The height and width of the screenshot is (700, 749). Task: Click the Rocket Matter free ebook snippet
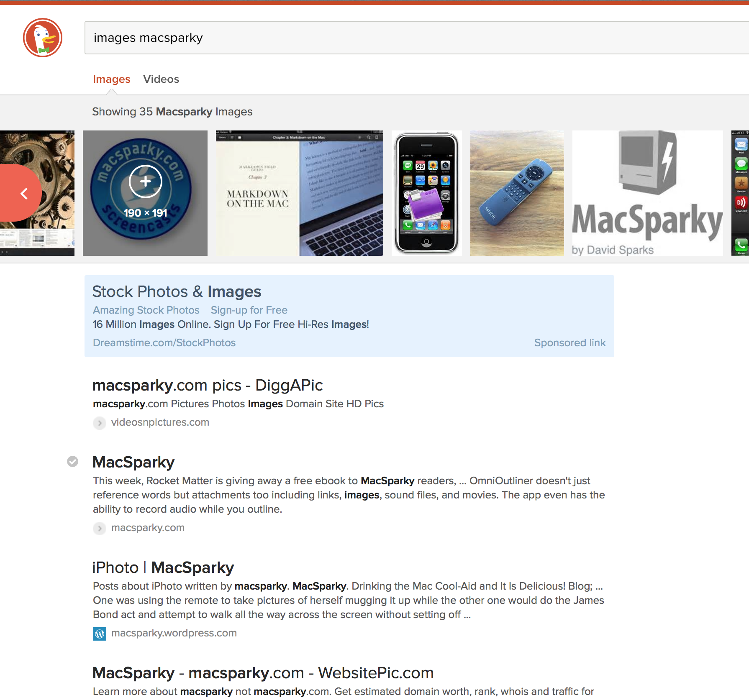click(349, 495)
